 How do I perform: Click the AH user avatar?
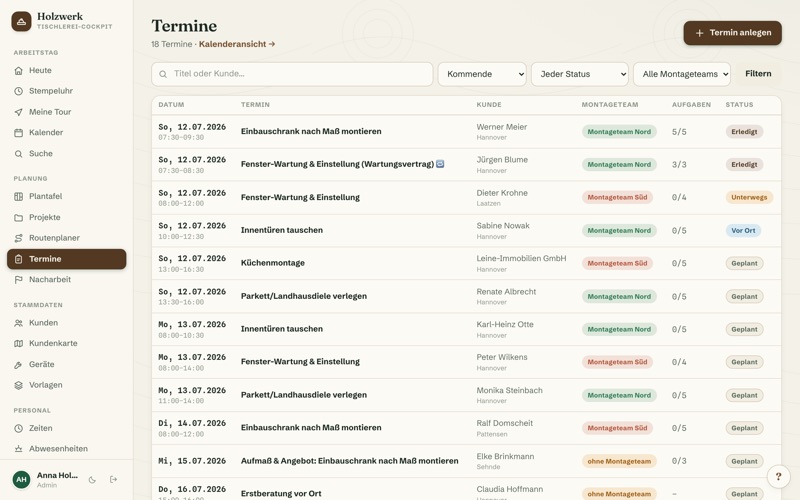coord(21,480)
